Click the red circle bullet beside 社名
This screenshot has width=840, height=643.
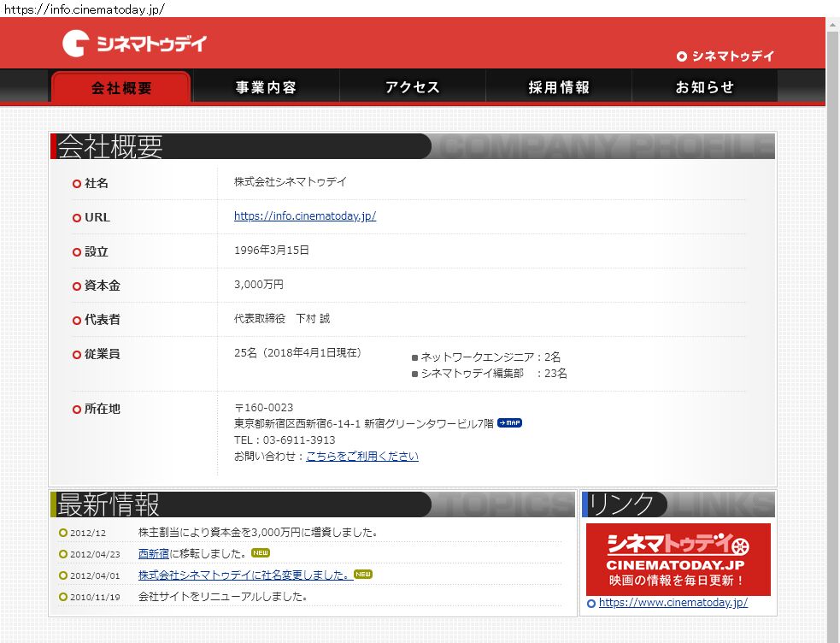pos(77,184)
